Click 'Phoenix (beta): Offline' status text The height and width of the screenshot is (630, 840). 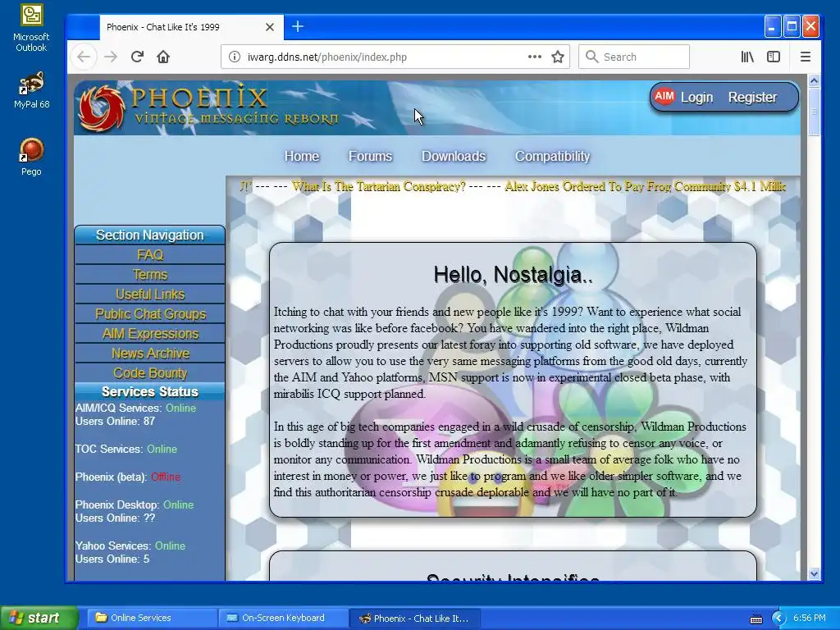pos(127,477)
